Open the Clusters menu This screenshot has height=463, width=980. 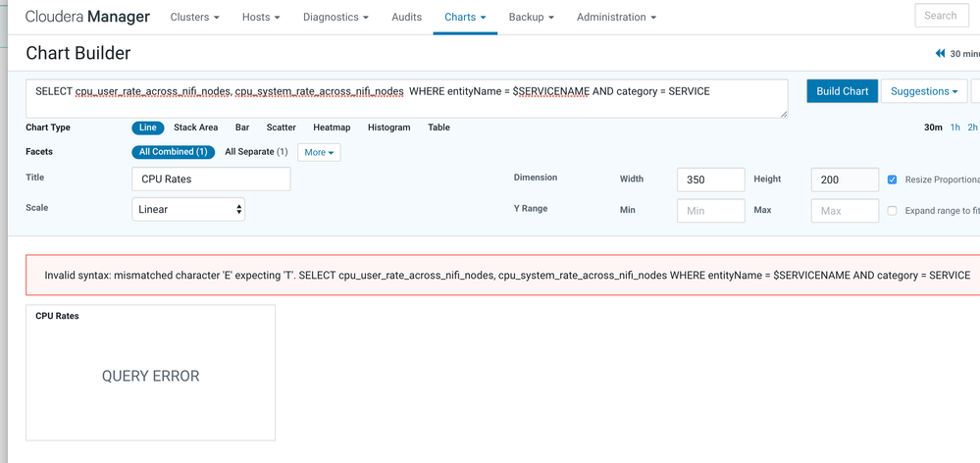tap(194, 17)
